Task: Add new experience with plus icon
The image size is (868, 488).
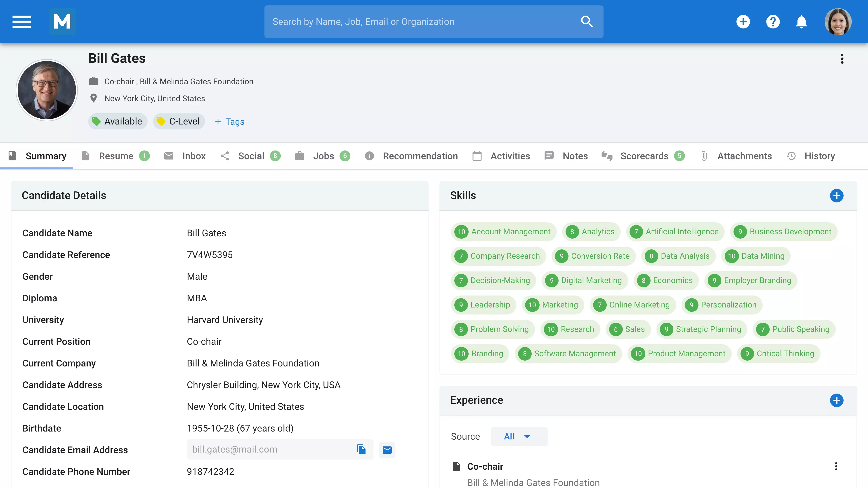Action: [x=836, y=400]
